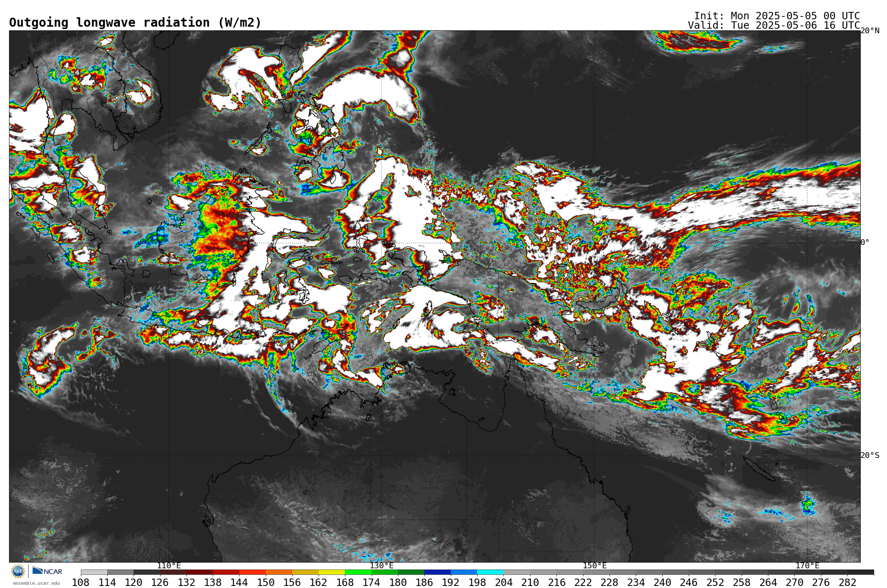
Task: Click the 150°E longitude label
Action: point(595,565)
